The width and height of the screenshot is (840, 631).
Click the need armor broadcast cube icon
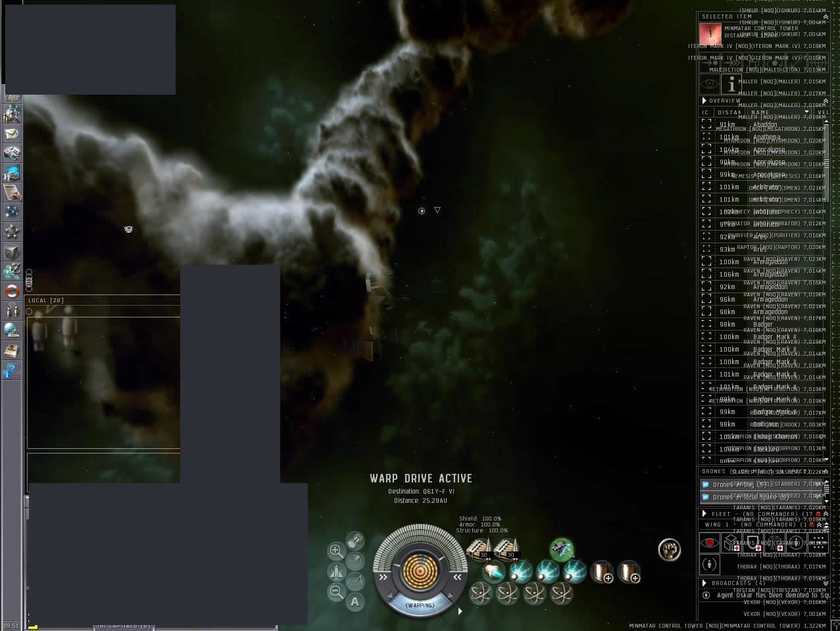click(x=731, y=543)
